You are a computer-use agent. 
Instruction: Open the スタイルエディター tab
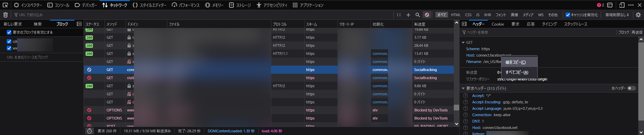[150, 5]
